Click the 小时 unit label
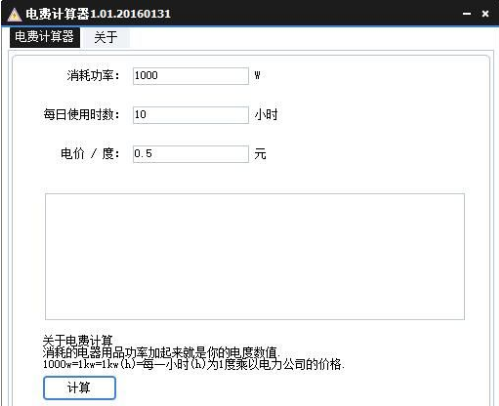Screen dimensions: 499x406 [266, 115]
